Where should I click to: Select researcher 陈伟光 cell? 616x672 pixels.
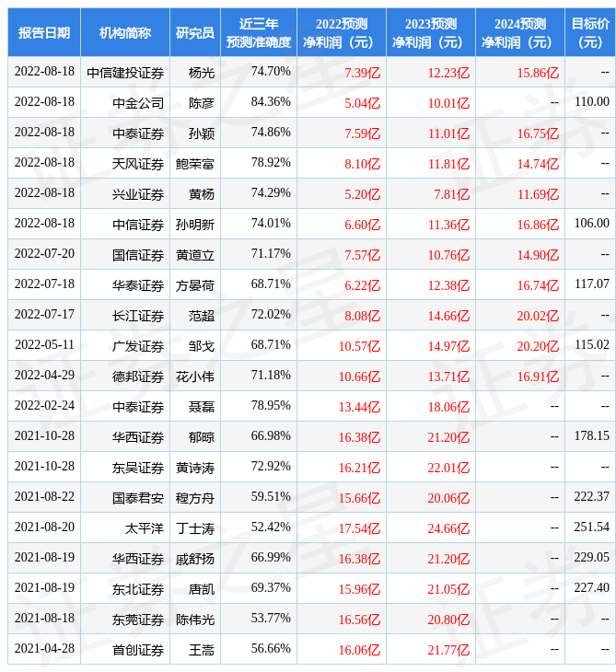195,620
